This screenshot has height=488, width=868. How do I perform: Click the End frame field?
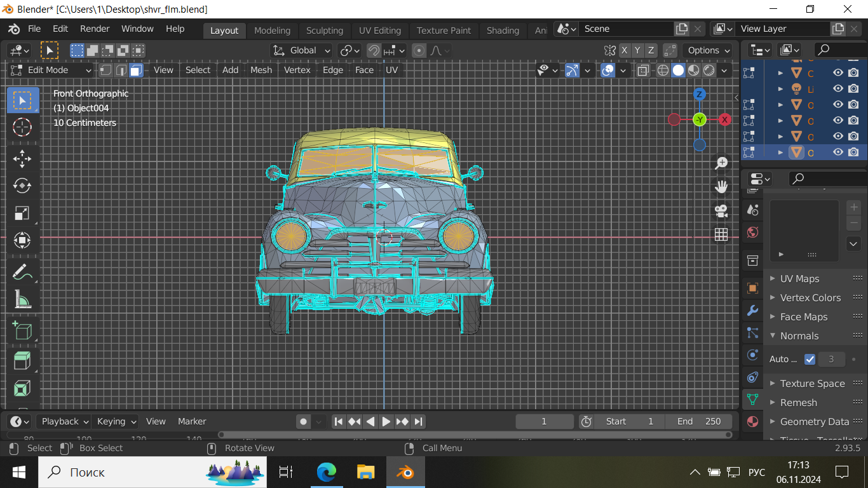[x=698, y=421]
